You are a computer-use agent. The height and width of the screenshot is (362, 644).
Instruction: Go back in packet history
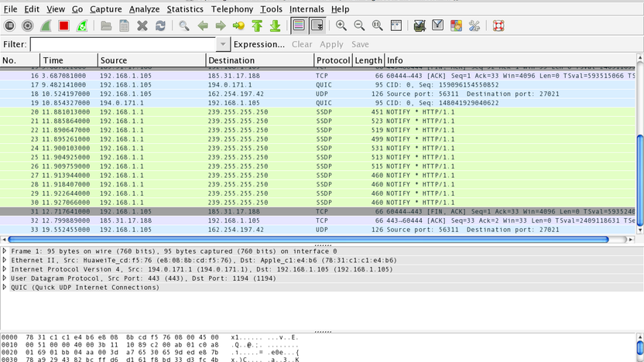pos(203,26)
